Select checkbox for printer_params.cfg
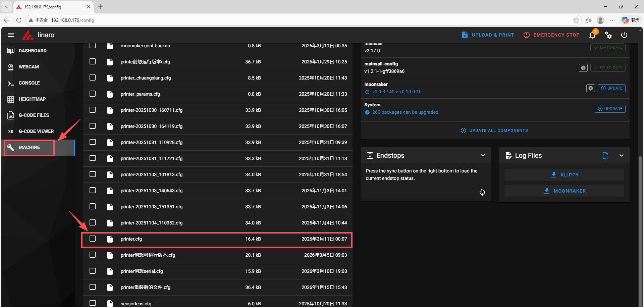The height and width of the screenshot is (307, 644). click(93, 94)
